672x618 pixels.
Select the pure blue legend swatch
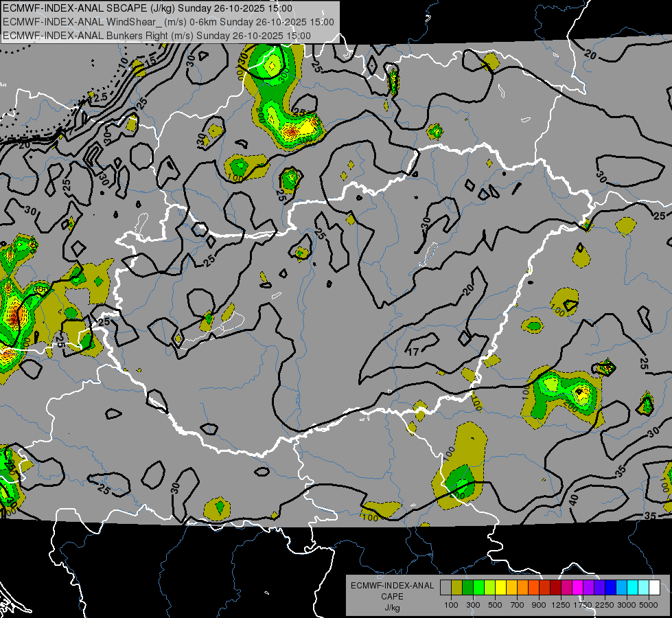(x=611, y=587)
